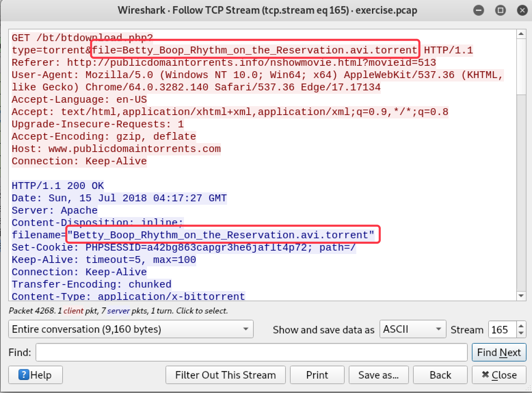The width and height of the screenshot is (532, 393).
Task: Click 'Upgrade-Insecure-Requests: 1' line
Action: [98, 124]
